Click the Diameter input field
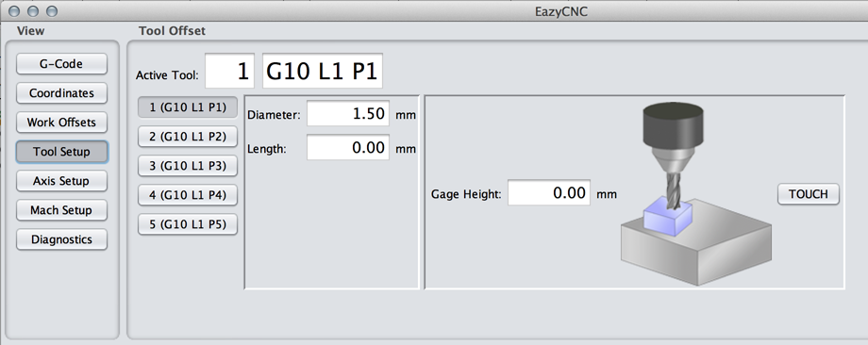The image size is (868, 345). click(348, 114)
